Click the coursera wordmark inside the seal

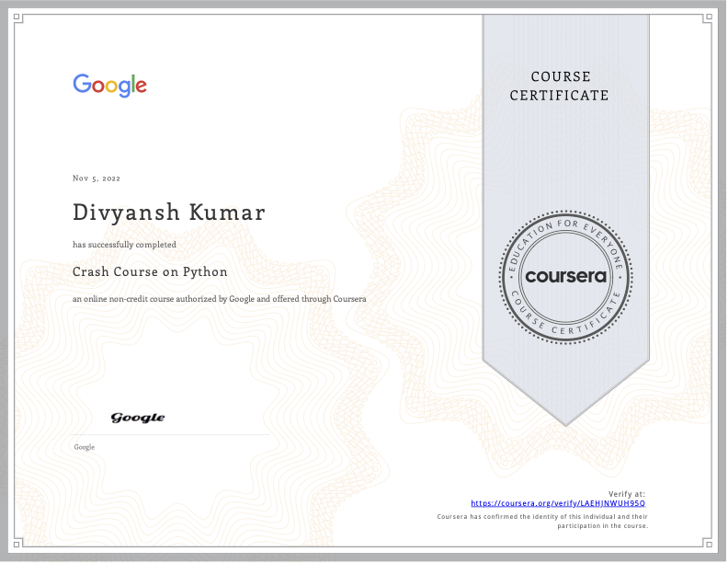(x=565, y=276)
